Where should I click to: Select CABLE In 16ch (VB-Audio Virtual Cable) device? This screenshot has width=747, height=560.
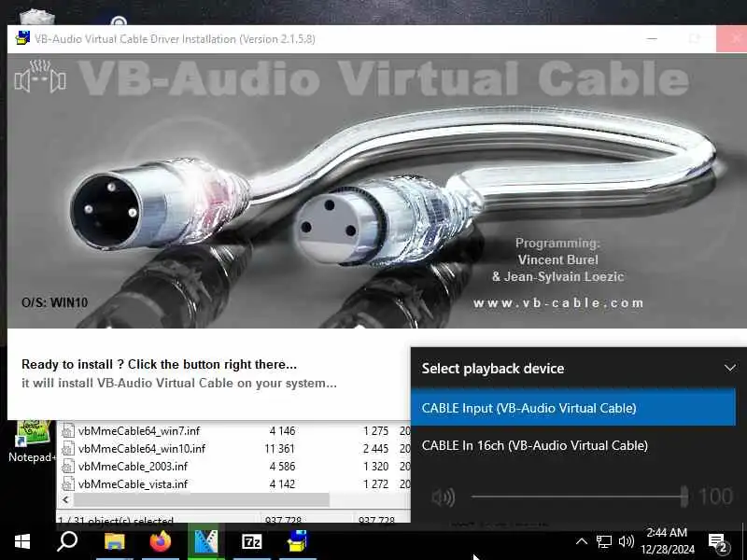[x=573, y=445]
